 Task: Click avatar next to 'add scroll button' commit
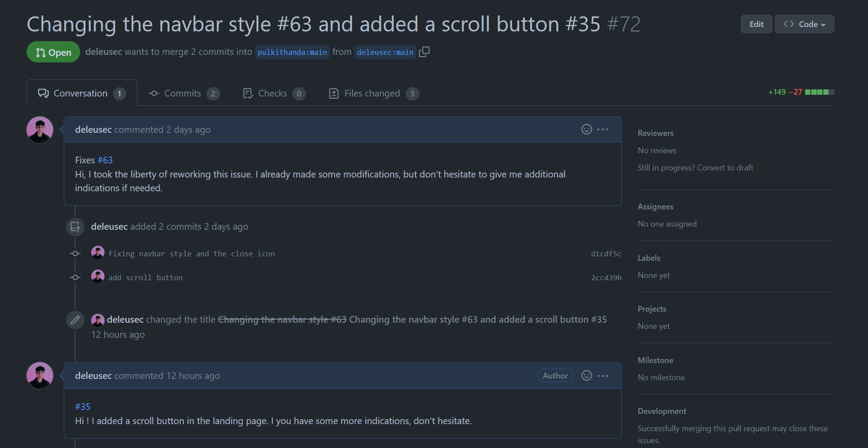tap(97, 277)
